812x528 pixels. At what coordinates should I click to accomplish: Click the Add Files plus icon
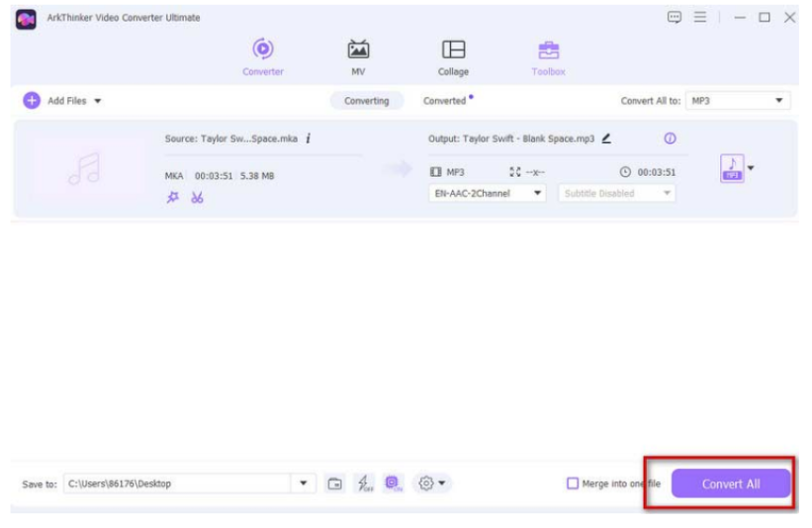click(32, 101)
